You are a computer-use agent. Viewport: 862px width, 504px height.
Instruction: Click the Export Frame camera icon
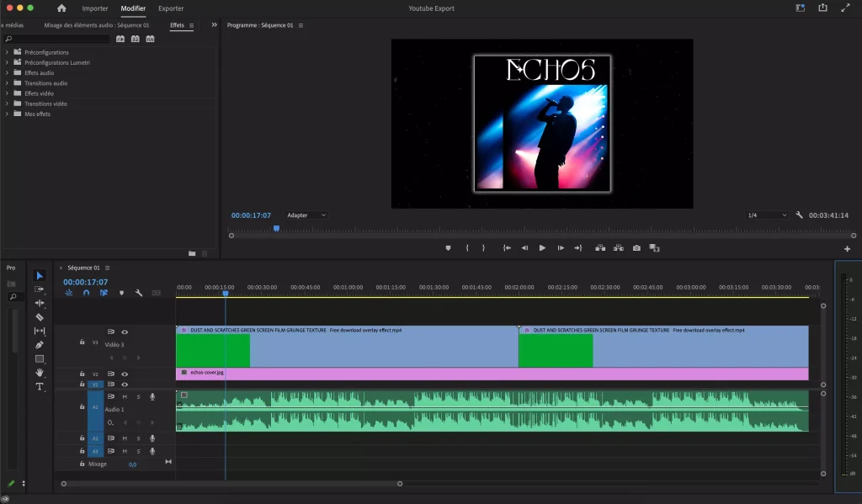point(636,248)
